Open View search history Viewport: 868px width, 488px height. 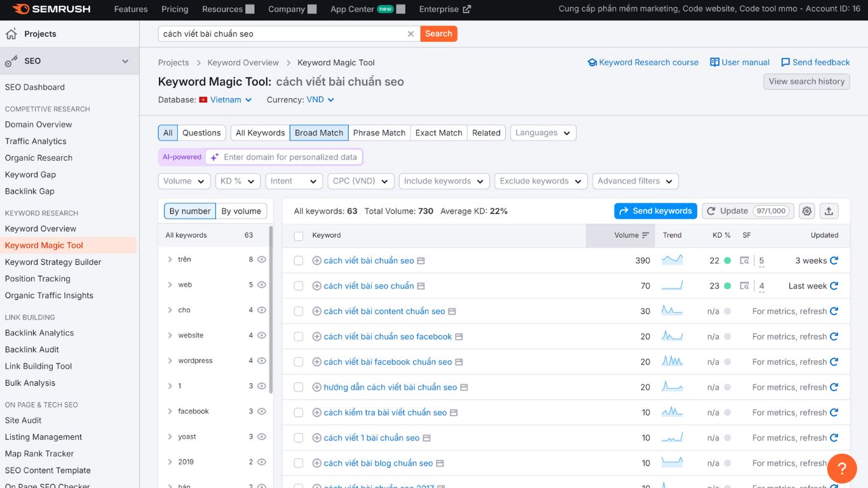click(x=806, y=81)
